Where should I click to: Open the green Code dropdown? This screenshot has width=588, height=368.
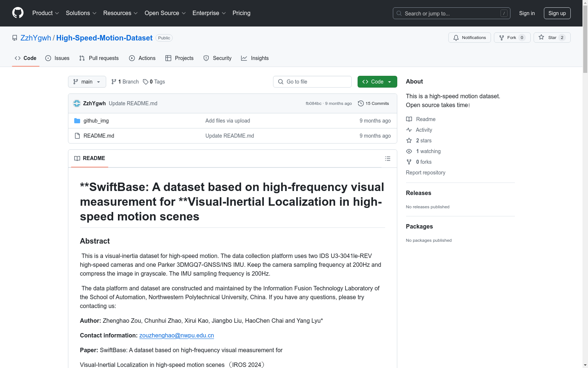coord(377,82)
